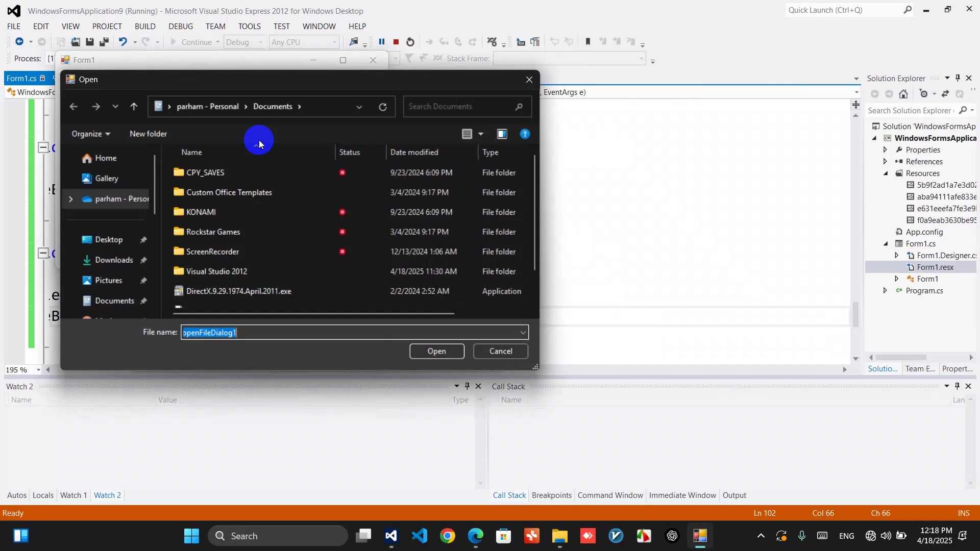Switch to the Breakpoints tab
The image size is (980, 551).
click(551, 495)
